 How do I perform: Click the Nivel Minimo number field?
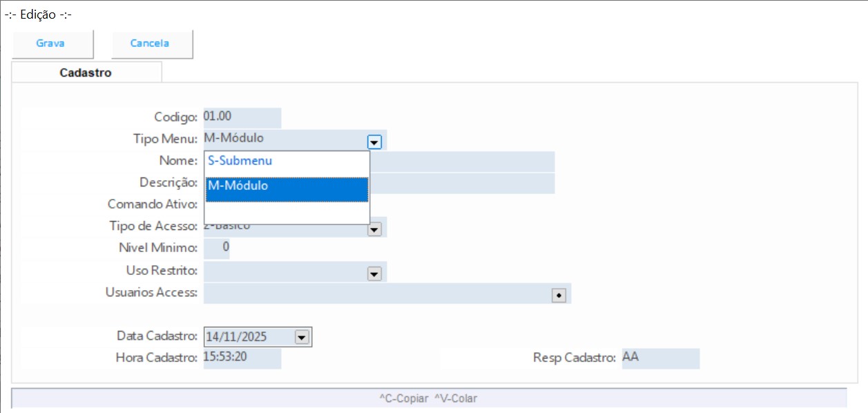pyautogui.click(x=217, y=247)
